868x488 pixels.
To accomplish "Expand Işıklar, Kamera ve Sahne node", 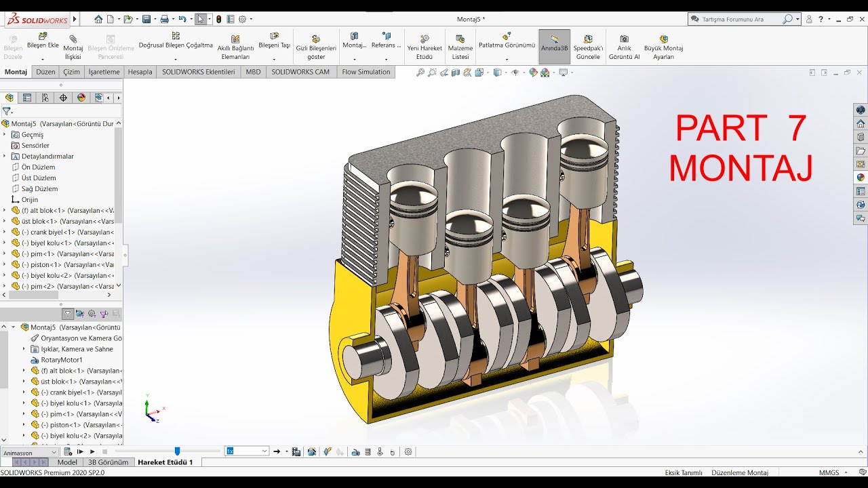I will point(24,349).
